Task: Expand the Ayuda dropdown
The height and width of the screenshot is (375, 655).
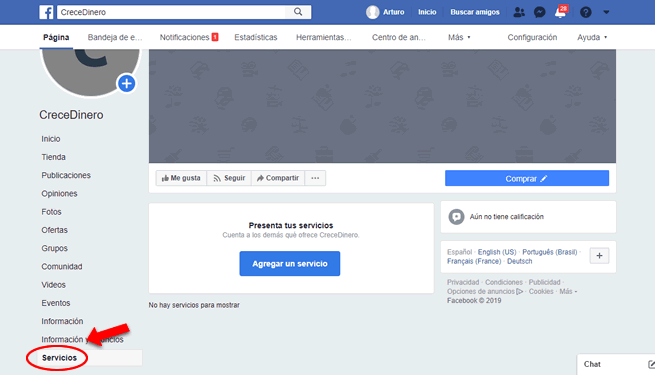Action: pos(592,37)
